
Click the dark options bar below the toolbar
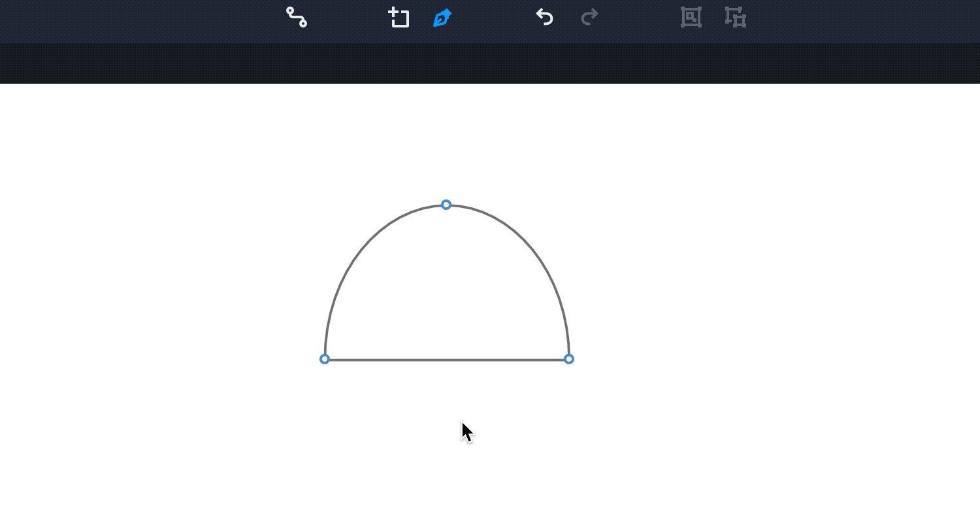point(490,63)
